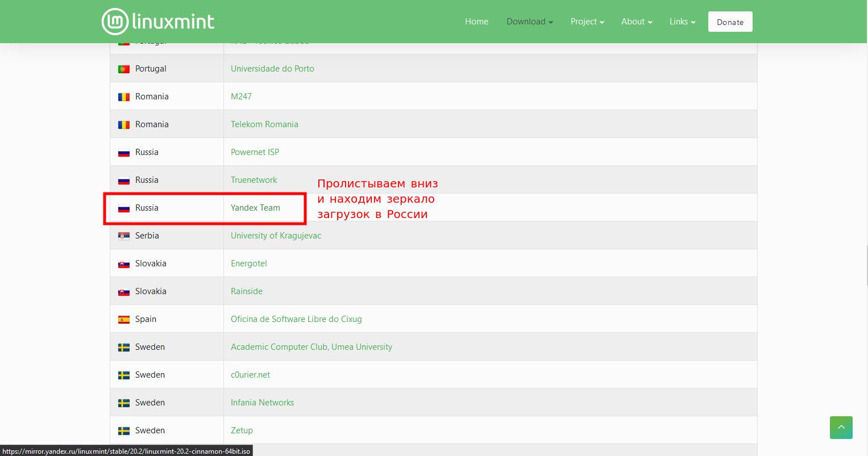Click the Russia flag beside Yandex Team
This screenshot has width=868, height=456.
[x=123, y=208]
